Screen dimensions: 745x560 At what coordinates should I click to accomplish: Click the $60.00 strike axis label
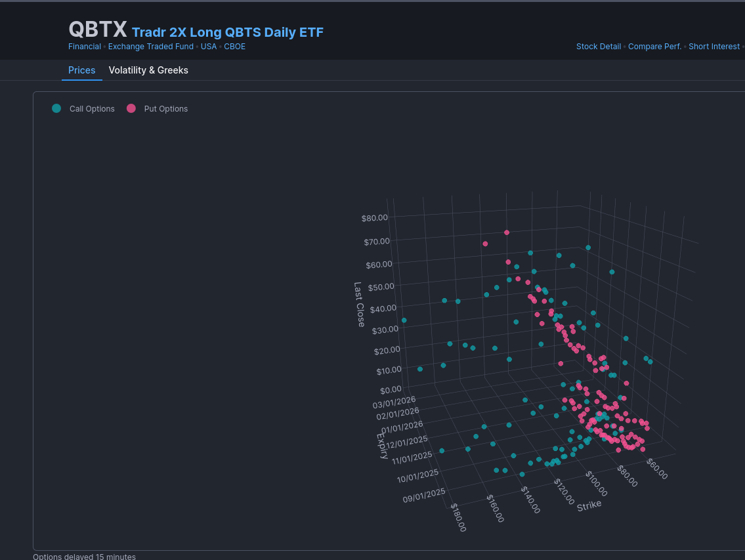pos(657,469)
